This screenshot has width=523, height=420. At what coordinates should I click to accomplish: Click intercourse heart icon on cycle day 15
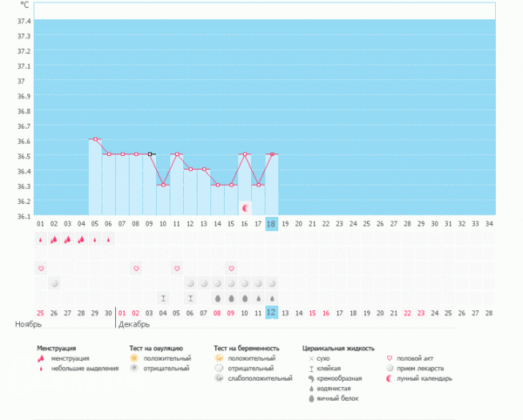click(x=231, y=268)
